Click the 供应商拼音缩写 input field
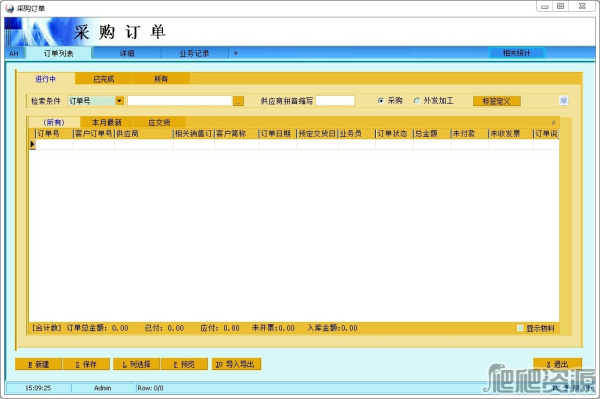Viewport: 600px width, 399px height. 335,101
